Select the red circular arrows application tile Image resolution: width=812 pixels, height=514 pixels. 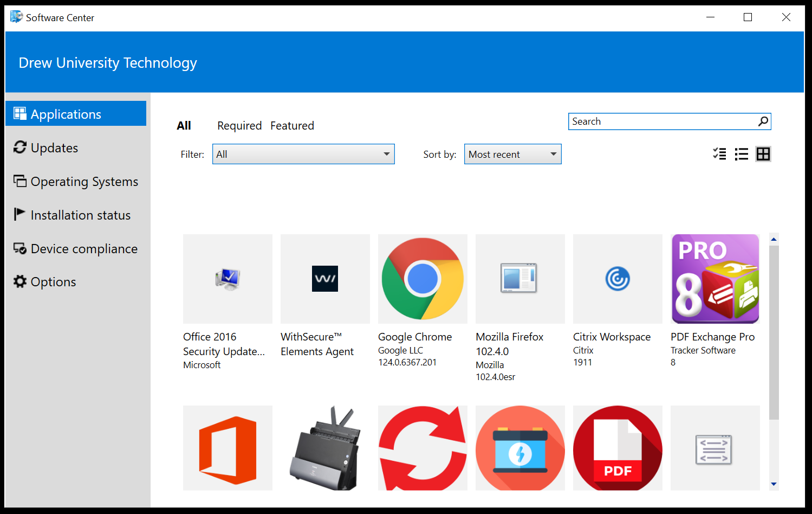coord(423,448)
